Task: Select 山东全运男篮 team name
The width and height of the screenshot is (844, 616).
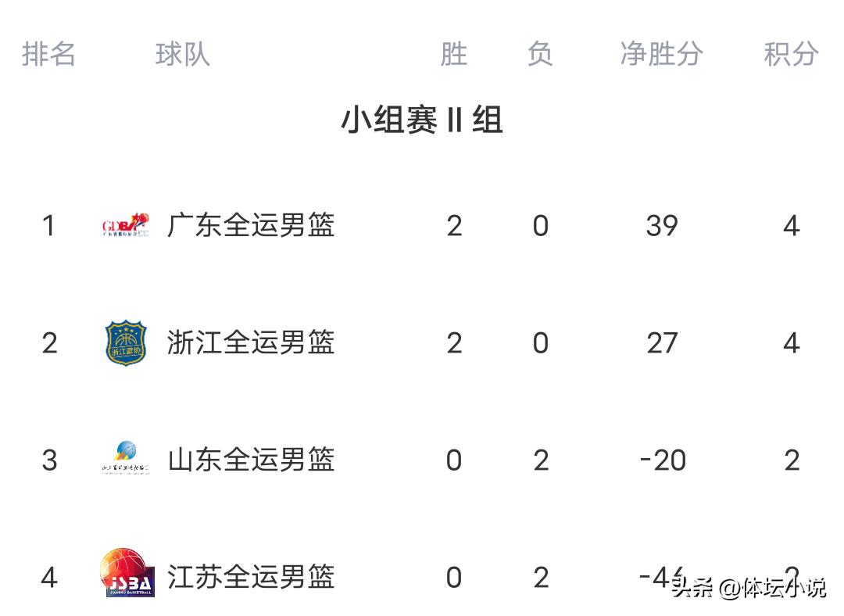Action: pyautogui.click(x=251, y=460)
